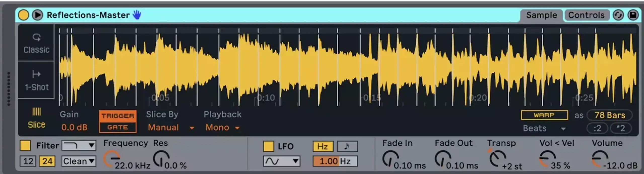Select 1-Shot playback mode
Image resolution: width=644 pixels, height=174 pixels.
tap(36, 80)
